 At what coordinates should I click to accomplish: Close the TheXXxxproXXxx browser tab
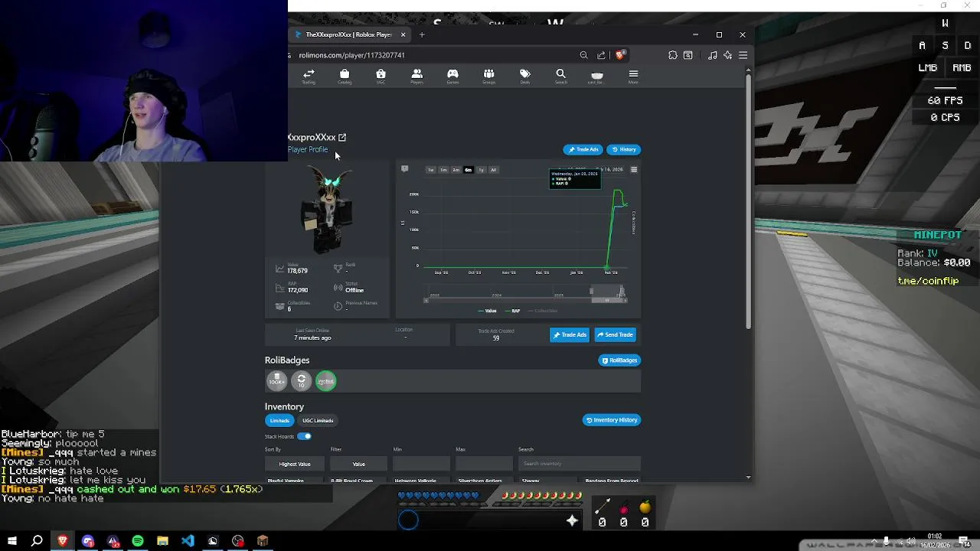point(403,34)
